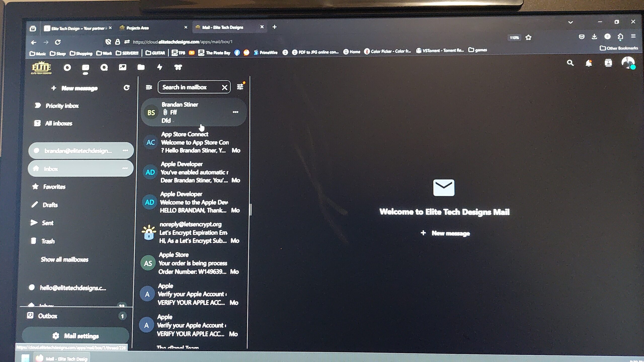Open notifications bell icon
Image resolution: width=644 pixels, height=362 pixels.
coord(588,63)
